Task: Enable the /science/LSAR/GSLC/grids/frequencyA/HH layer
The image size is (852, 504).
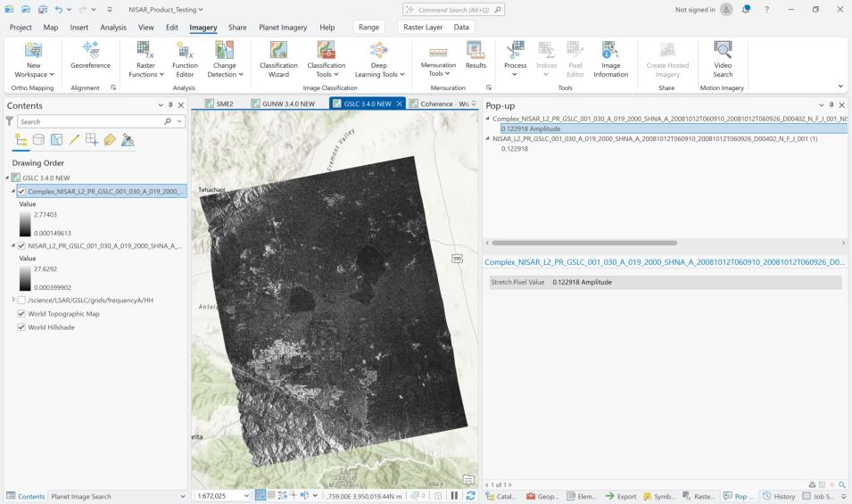Action: point(22,301)
